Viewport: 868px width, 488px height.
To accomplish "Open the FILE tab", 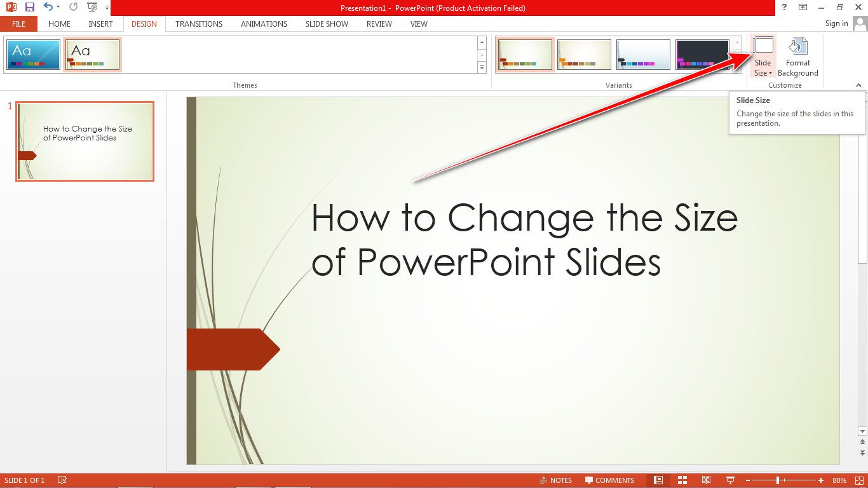I will 19,24.
